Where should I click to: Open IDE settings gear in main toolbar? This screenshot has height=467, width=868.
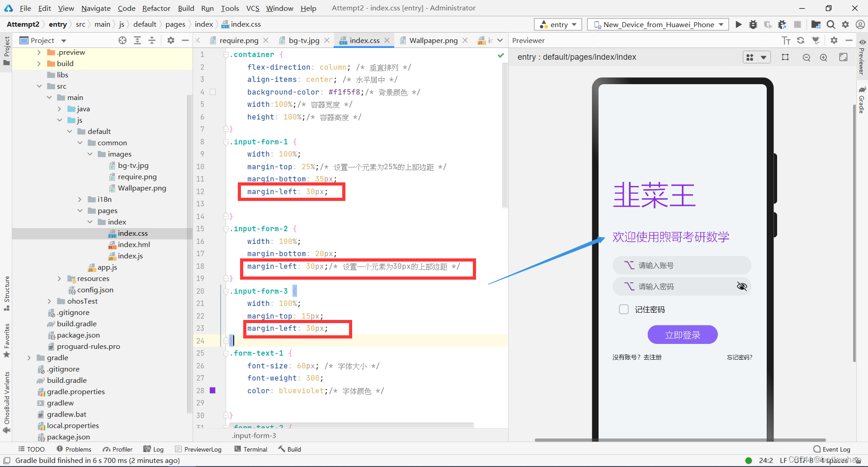(x=845, y=24)
